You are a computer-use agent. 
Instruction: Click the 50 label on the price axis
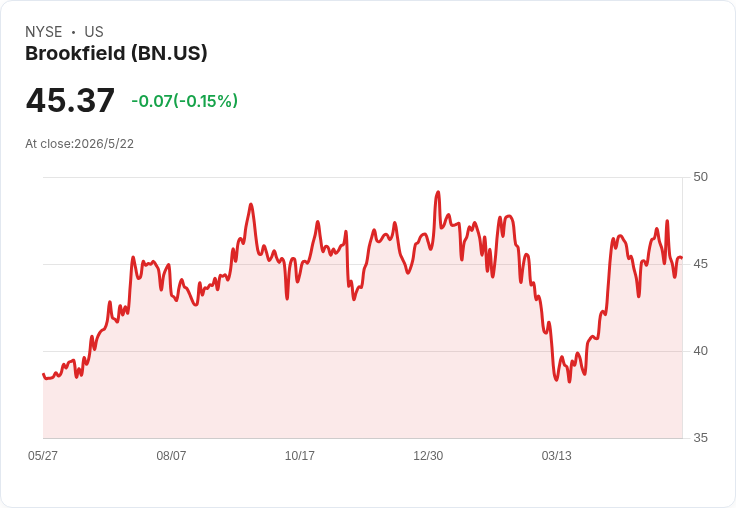(700, 177)
